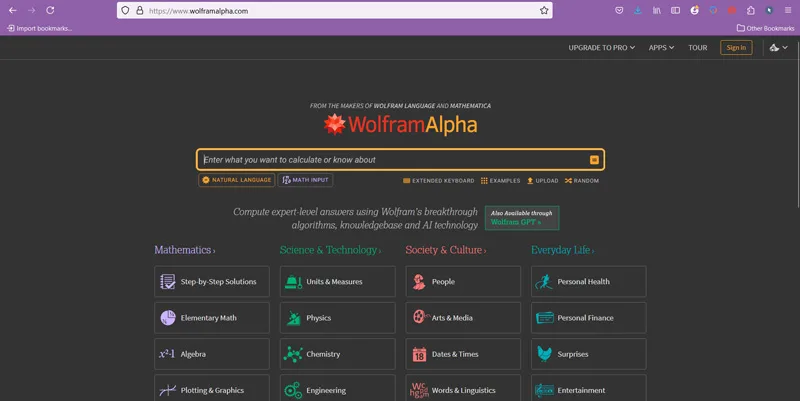Image resolution: width=800 pixels, height=401 pixels.
Task: Open the Examples link under search
Action: click(501, 181)
